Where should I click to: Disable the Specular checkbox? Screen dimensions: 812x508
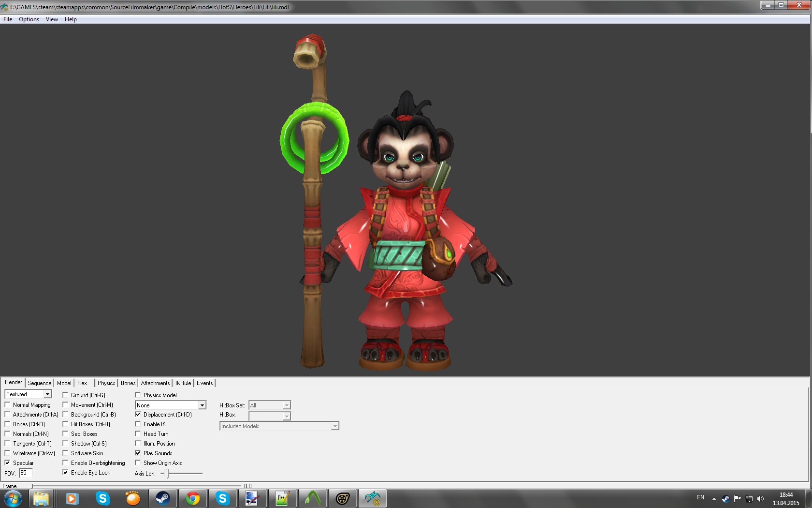[x=7, y=463]
